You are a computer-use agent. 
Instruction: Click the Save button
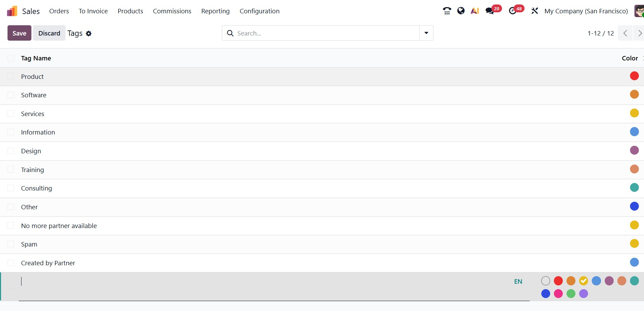19,33
